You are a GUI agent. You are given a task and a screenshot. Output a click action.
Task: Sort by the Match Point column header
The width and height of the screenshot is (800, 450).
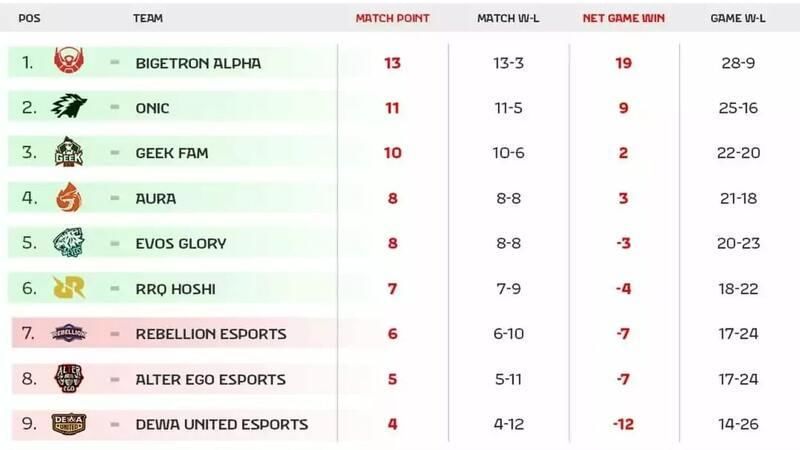pyautogui.click(x=391, y=19)
